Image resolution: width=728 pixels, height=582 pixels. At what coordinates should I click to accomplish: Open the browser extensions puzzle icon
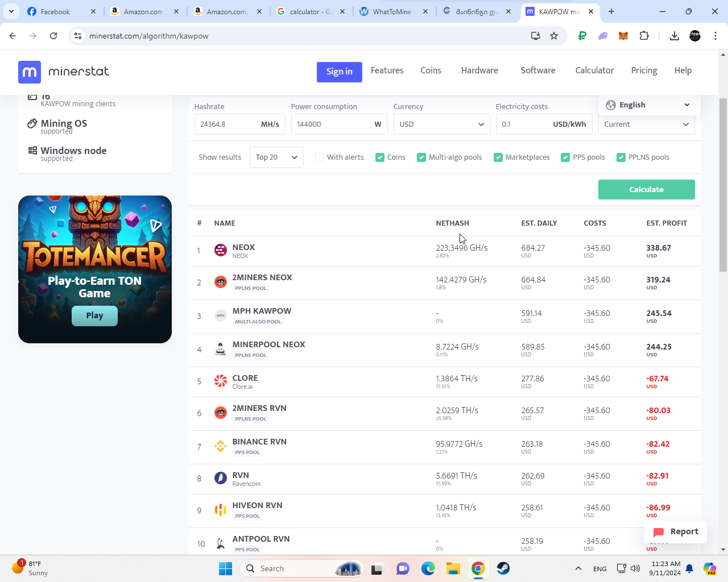pos(644,36)
